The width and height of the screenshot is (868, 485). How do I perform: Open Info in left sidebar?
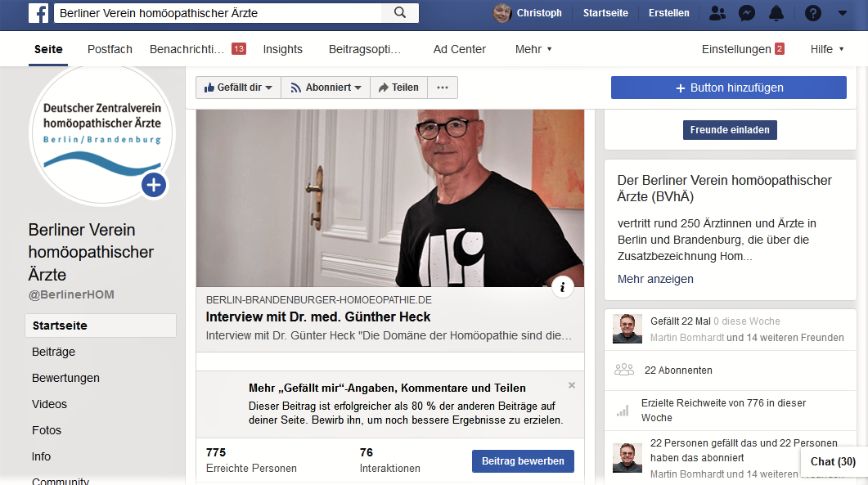tap(41, 456)
